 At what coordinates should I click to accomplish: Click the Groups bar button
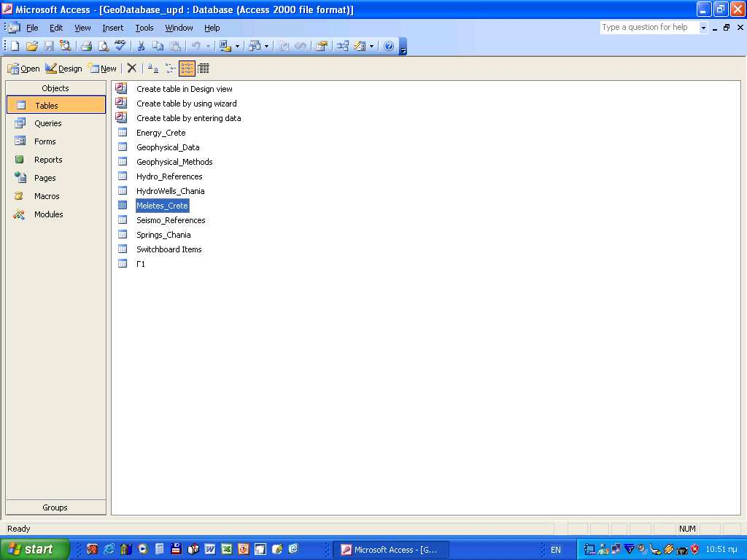pyautogui.click(x=55, y=507)
